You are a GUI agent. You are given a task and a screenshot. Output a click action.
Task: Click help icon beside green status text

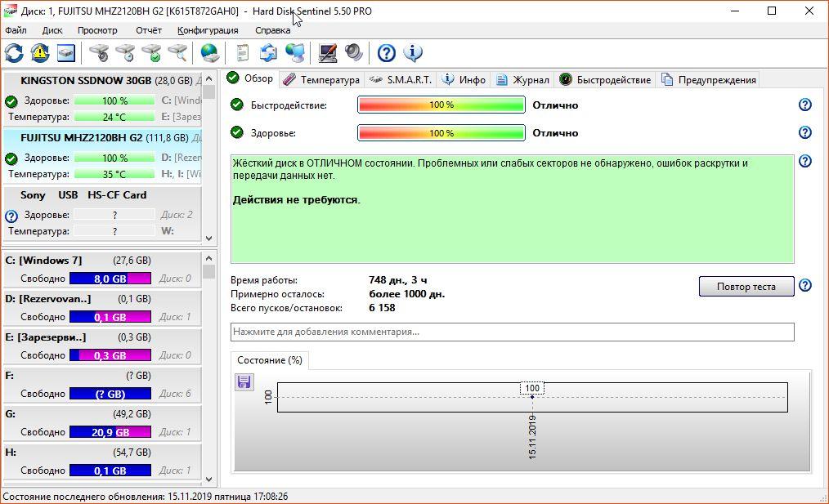point(804,161)
